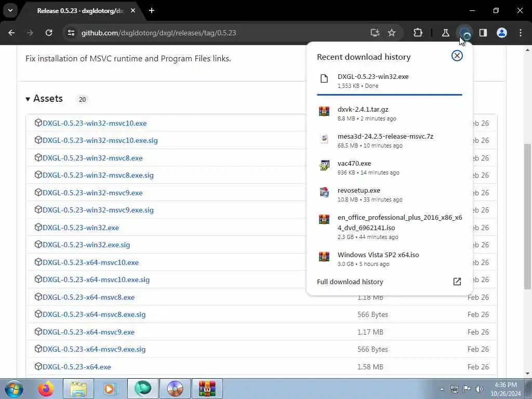The width and height of the screenshot is (532, 399).
Task: Open Chrome extensions puzzle icon
Action: (418, 33)
